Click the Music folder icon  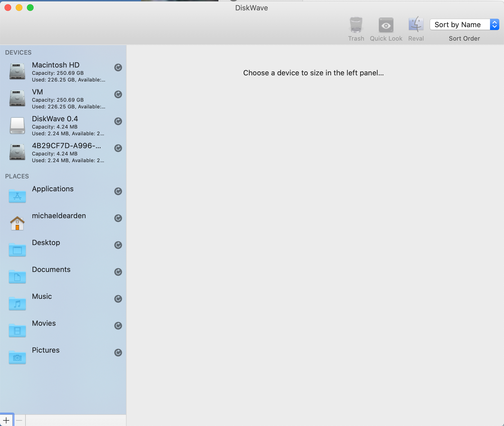tap(17, 303)
